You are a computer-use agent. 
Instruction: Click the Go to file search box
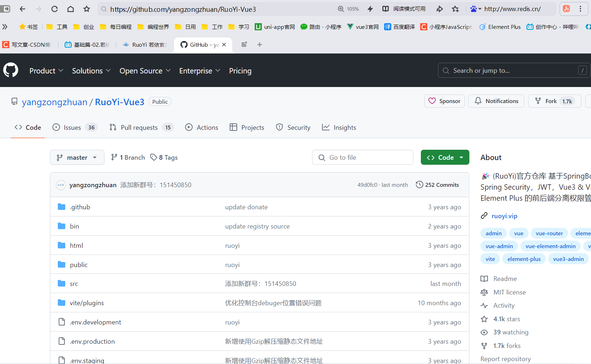click(362, 157)
